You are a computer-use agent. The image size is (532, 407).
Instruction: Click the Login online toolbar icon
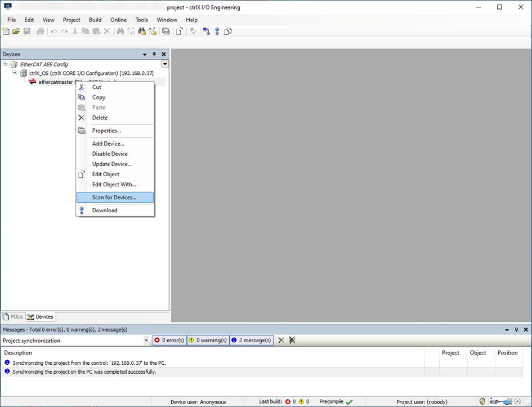click(206, 31)
